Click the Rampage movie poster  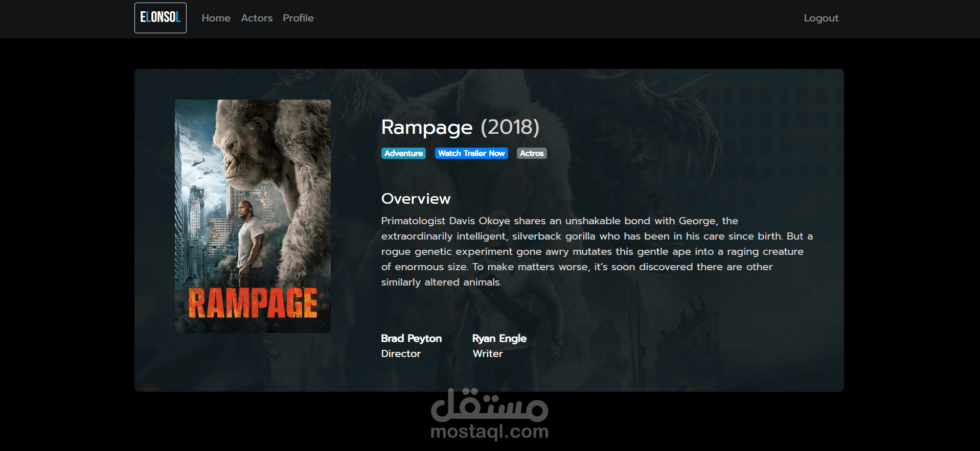[x=253, y=216]
